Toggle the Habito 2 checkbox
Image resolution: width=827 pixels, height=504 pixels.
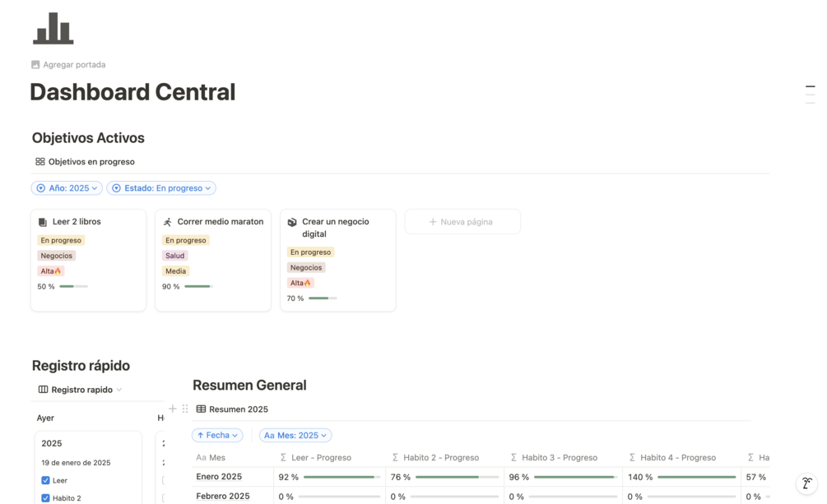click(x=45, y=498)
